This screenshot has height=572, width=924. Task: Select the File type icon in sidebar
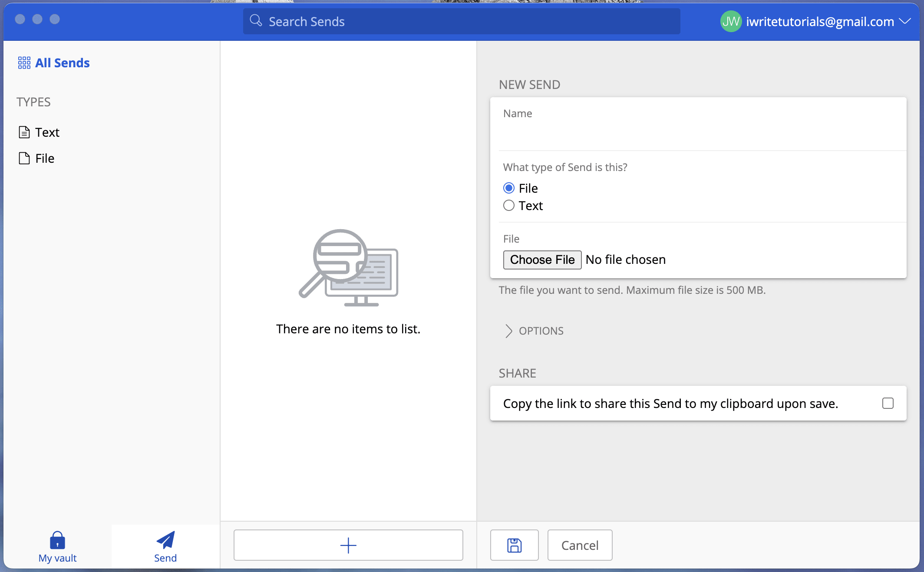(x=24, y=158)
